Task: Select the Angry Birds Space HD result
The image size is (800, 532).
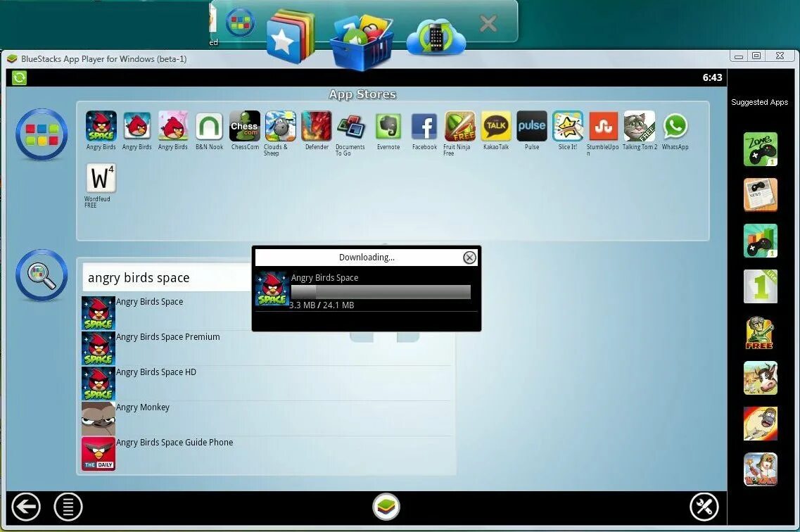Action: coord(266,384)
